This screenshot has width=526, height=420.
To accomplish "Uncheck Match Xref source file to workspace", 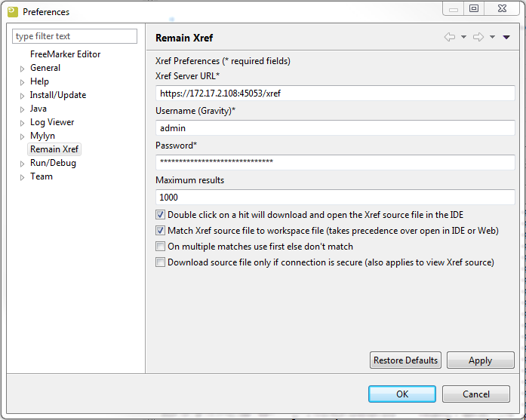I will pyautogui.click(x=160, y=231).
